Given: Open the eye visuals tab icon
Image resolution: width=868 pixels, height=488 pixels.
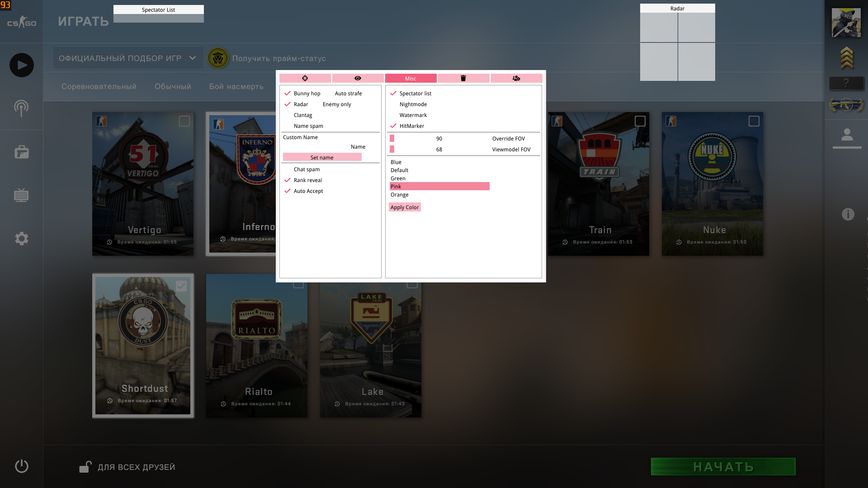Looking at the screenshot, I should pos(358,78).
